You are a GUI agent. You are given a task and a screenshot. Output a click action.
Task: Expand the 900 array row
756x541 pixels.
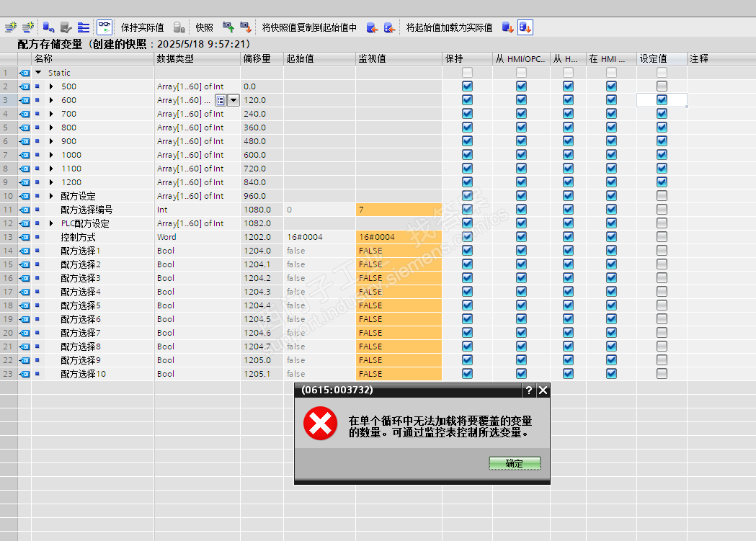[51, 141]
